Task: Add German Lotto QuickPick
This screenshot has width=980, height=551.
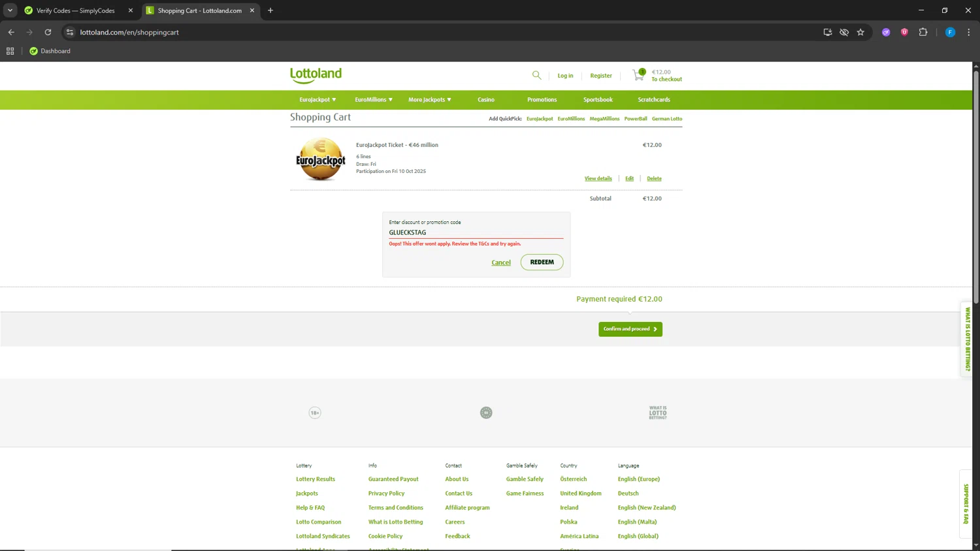Action: pos(667,119)
